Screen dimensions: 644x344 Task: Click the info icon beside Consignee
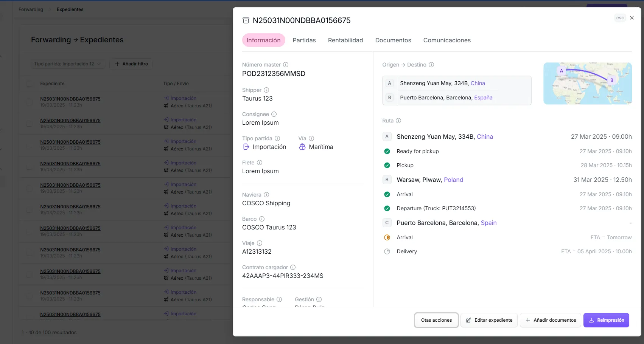pos(274,114)
